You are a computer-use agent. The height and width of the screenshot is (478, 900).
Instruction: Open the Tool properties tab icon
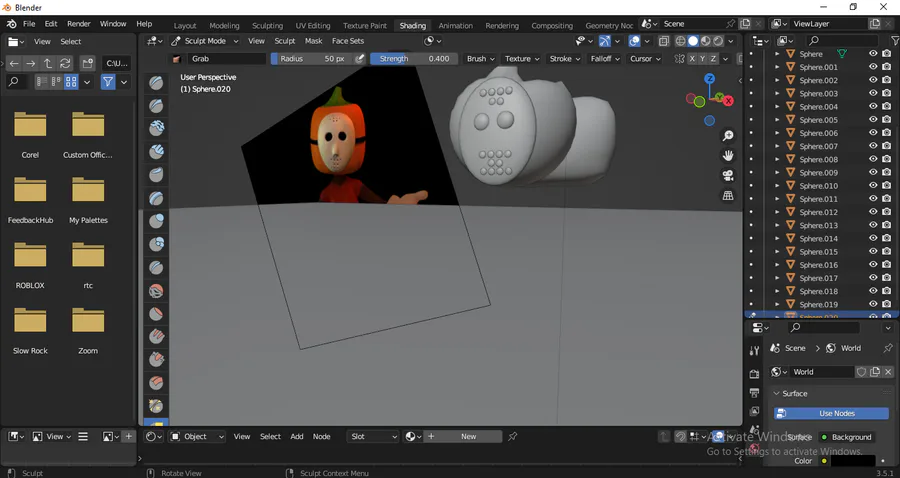[755, 351]
